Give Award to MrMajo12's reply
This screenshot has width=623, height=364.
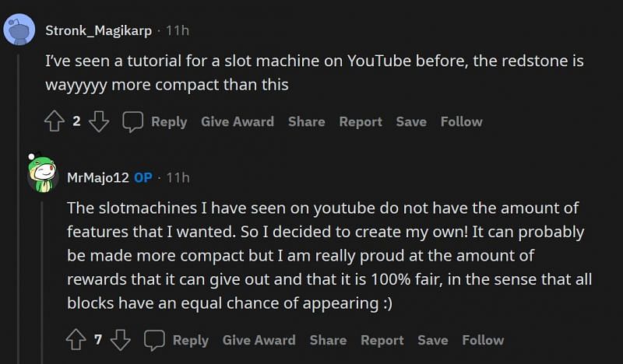pos(259,340)
